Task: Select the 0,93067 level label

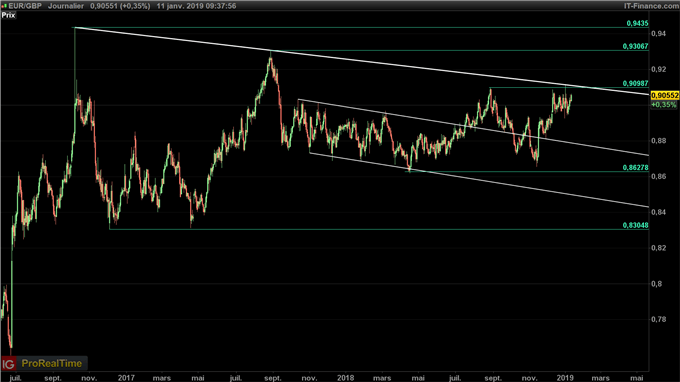Action: click(635, 46)
